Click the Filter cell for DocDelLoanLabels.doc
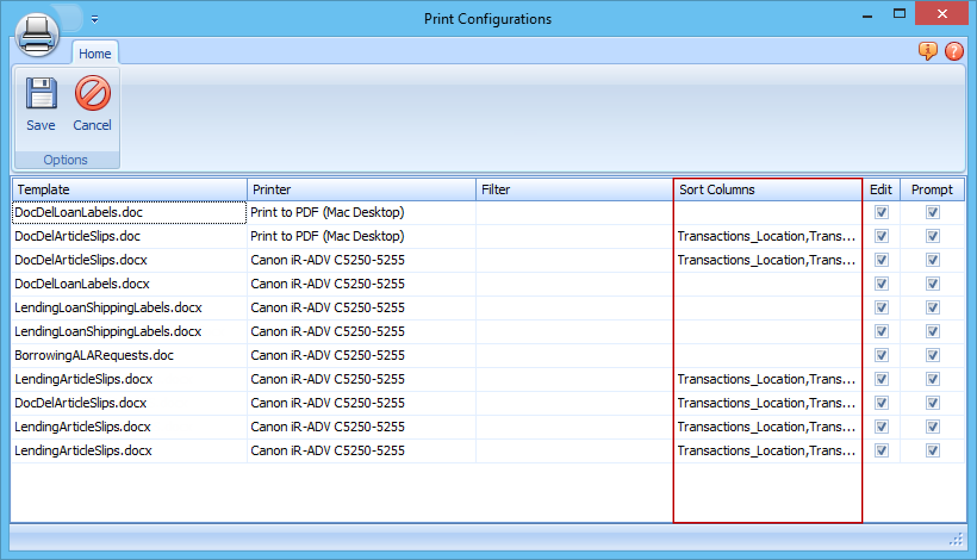Screen dimensions: 977x560 pyautogui.click(x=574, y=213)
